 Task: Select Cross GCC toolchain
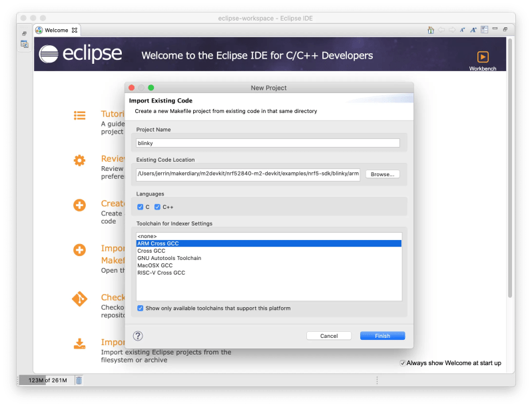269,251
